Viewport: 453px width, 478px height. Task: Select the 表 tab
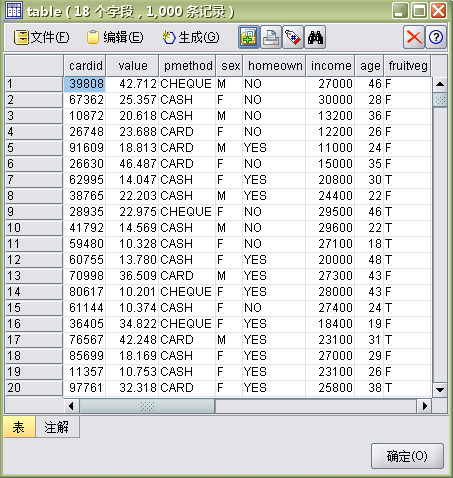click(19, 427)
